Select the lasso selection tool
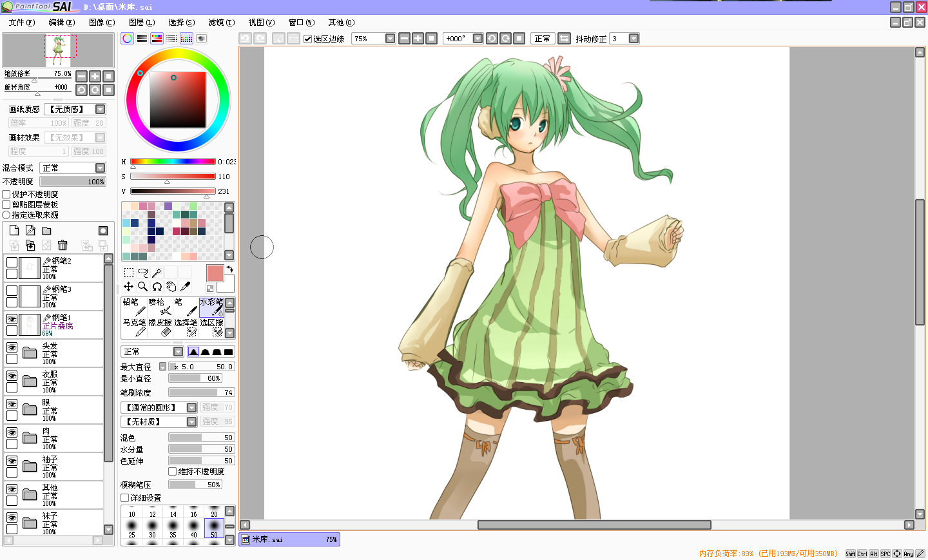Viewport: 928px width, 560px height. point(143,273)
